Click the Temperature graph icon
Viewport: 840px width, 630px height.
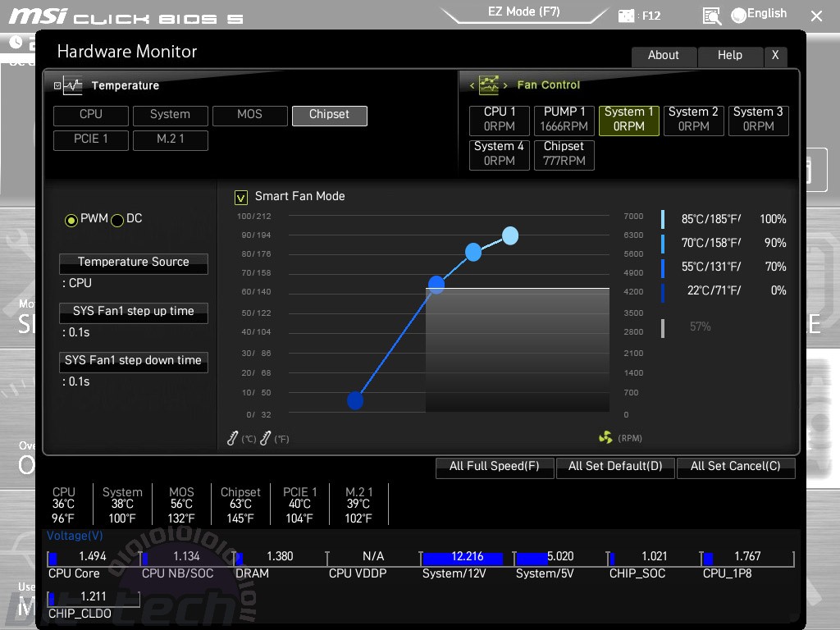coord(72,85)
